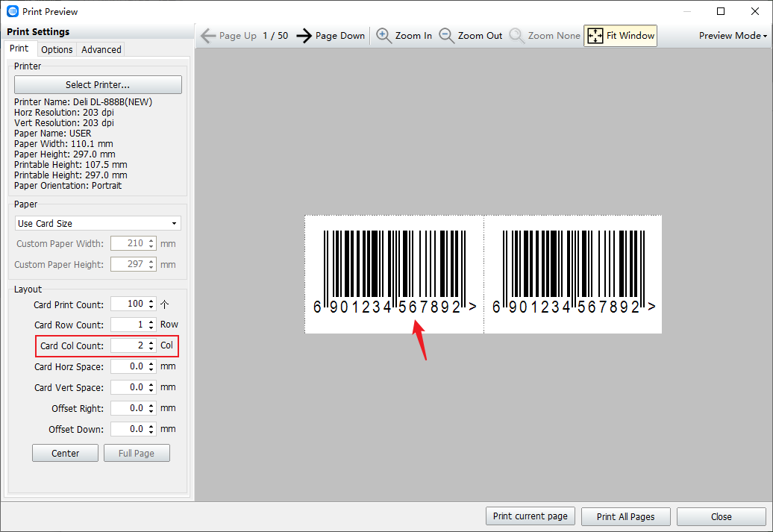Click the Page Down arrow icon
This screenshot has height=532, width=773.
coord(304,36)
